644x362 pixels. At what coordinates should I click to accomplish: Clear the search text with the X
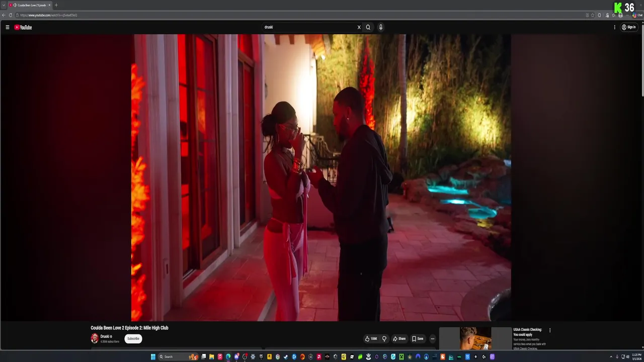(x=359, y=27)
